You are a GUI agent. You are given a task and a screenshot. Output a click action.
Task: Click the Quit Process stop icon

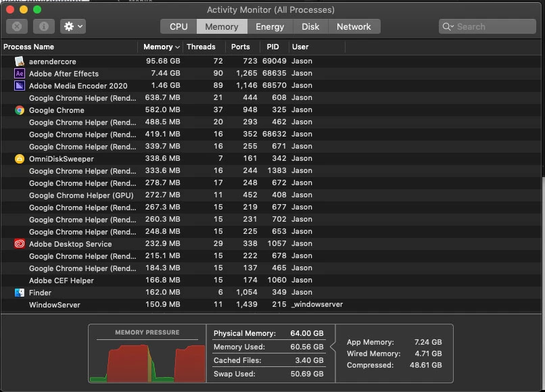pyautogui.click(x=17, y=26)
